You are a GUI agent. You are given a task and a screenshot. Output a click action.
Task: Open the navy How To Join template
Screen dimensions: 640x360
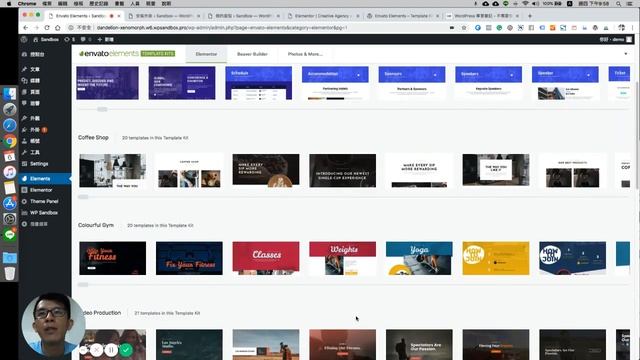coord(573,258)
